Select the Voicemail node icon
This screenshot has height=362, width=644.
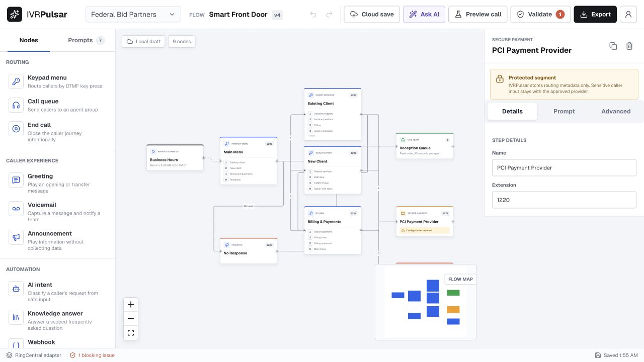[x=16, y=209]
